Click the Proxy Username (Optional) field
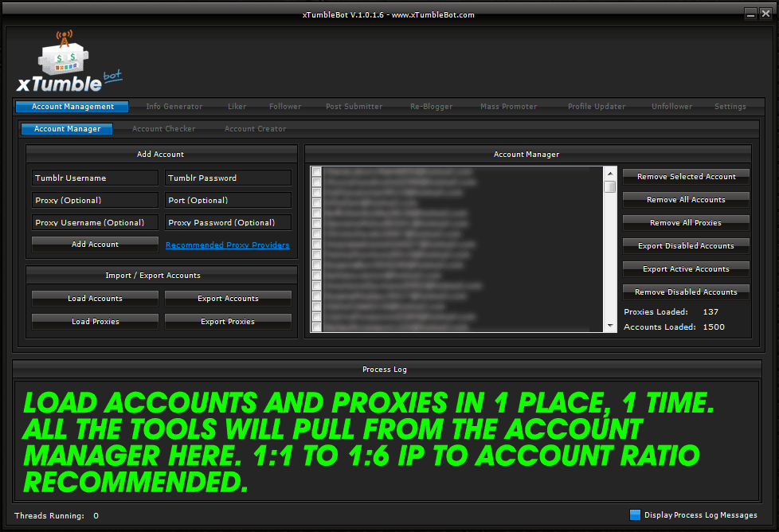 coord(95,222)
